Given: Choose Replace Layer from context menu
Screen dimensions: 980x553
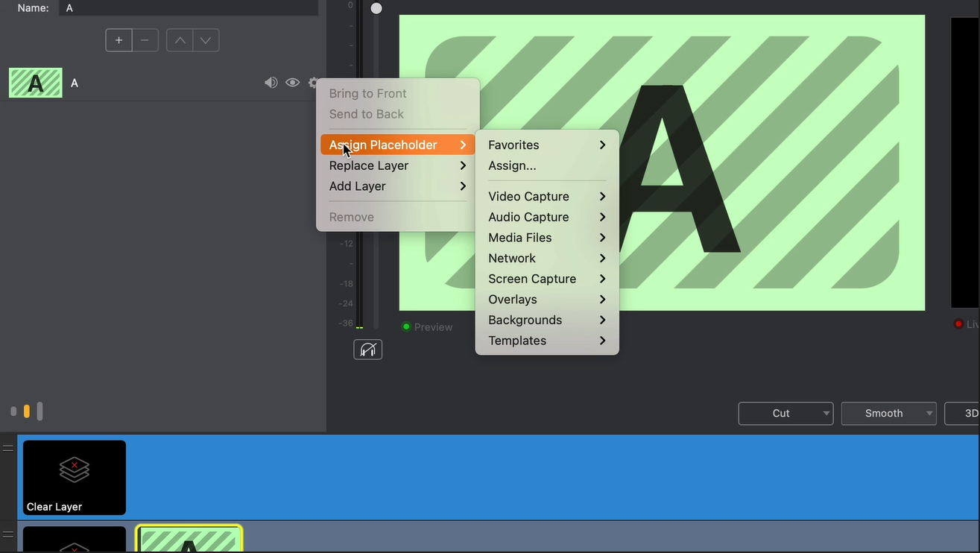Looking at the screenshot, I should (367, 165).
